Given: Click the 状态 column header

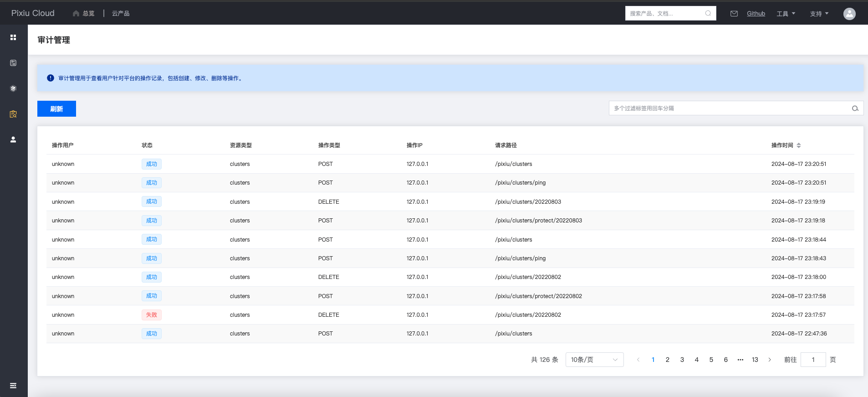Looking at the screenshot, I should coord(147,145).
